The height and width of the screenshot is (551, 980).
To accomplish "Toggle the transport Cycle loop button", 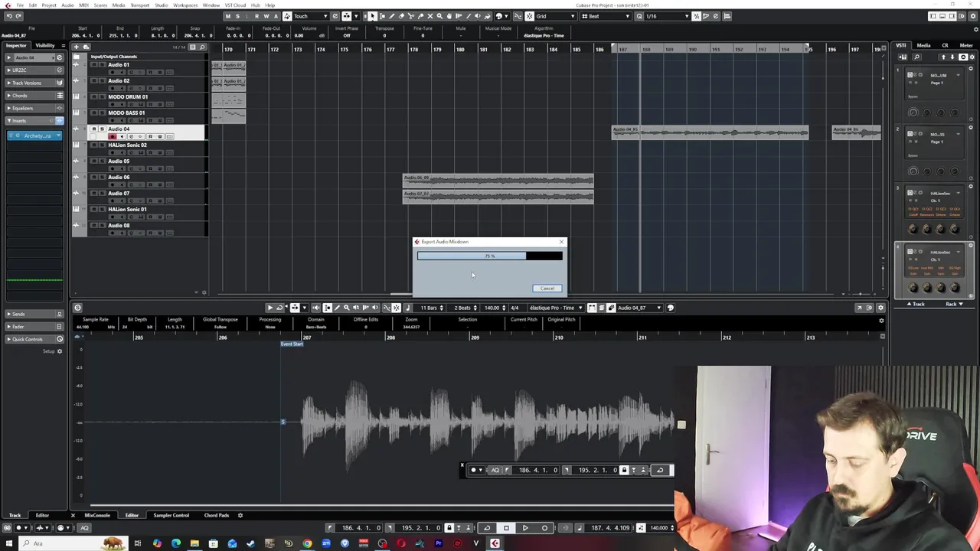I will click(x=486, y=528).
